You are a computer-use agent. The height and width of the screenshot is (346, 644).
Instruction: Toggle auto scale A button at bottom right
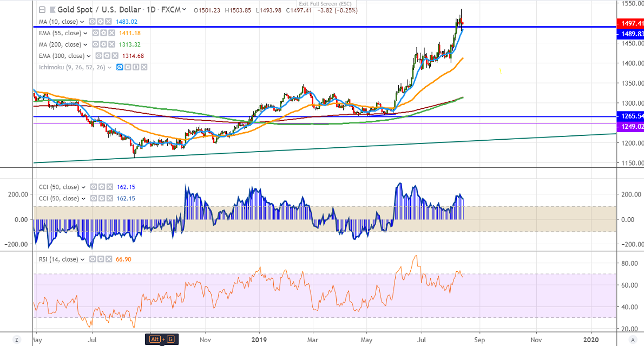coord(633,340)
